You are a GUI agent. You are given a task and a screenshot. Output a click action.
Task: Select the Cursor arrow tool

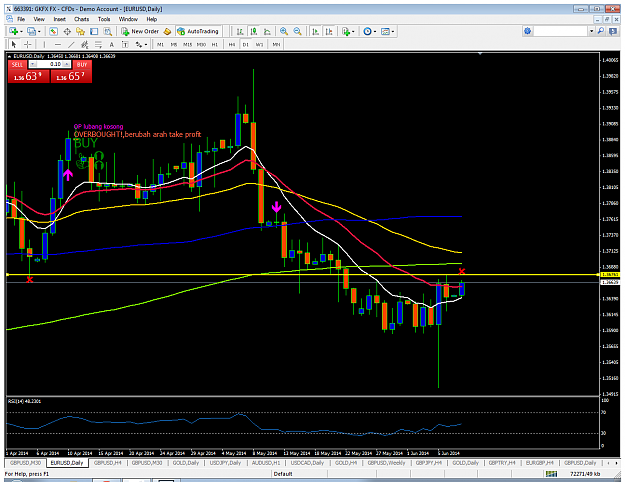tap(14, 44)
